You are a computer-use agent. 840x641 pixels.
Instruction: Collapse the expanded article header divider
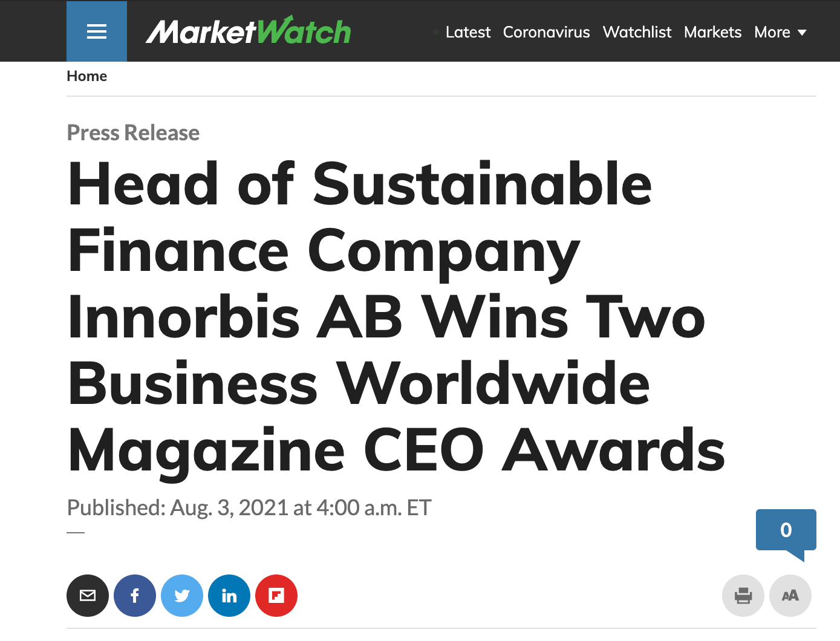[x=75, y=532]
